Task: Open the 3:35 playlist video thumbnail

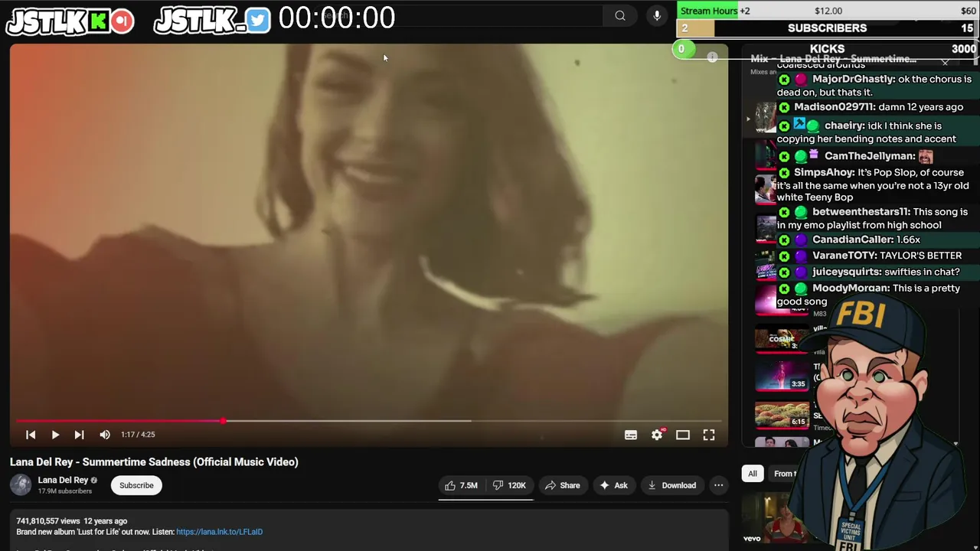Action: tap(782, 375)
